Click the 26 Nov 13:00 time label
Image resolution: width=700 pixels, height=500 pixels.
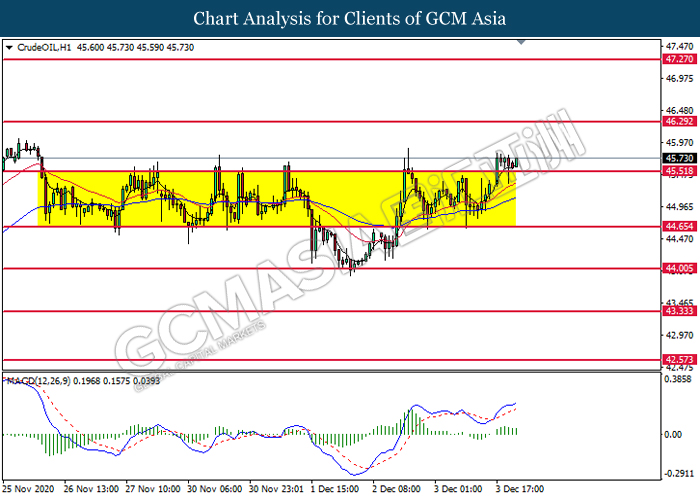(91, 489)
